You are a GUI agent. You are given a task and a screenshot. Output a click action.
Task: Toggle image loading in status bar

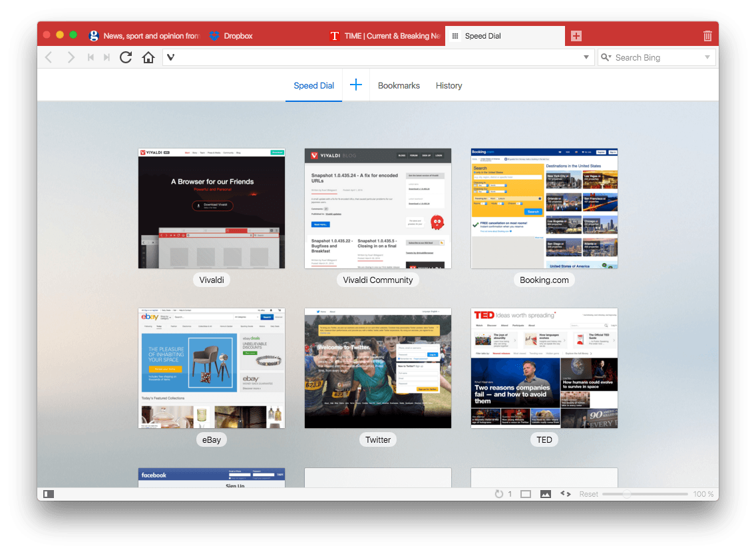(545, 494)
